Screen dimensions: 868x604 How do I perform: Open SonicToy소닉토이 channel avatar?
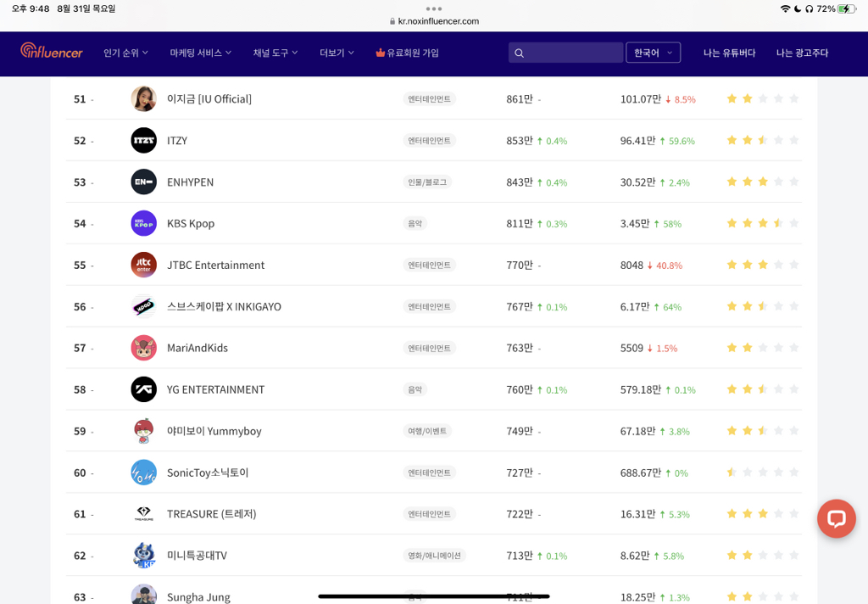[143, 473]
